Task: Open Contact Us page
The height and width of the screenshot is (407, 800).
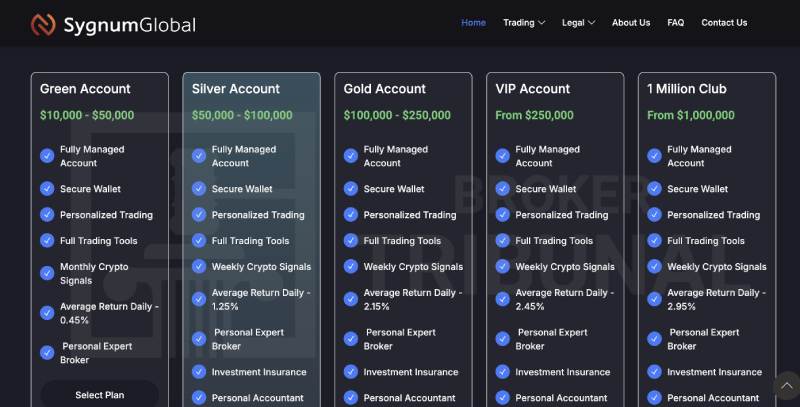Action: pyautogui.click(x=724, y=23)
